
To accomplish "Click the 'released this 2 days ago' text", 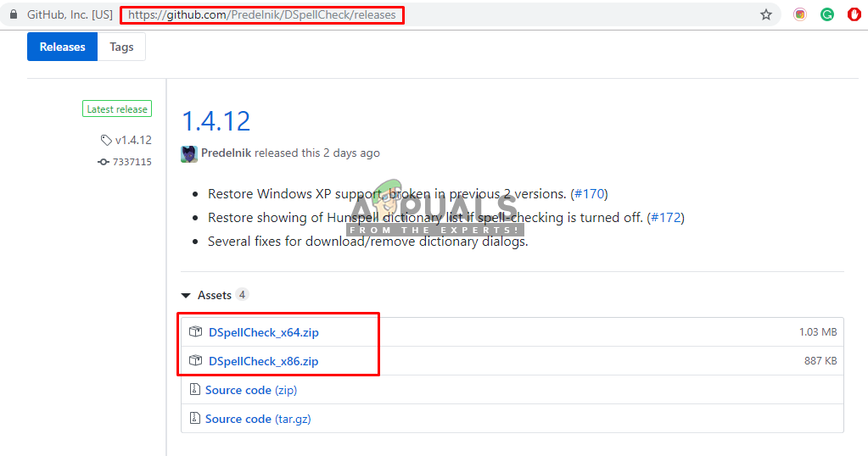I will [317, 153].
